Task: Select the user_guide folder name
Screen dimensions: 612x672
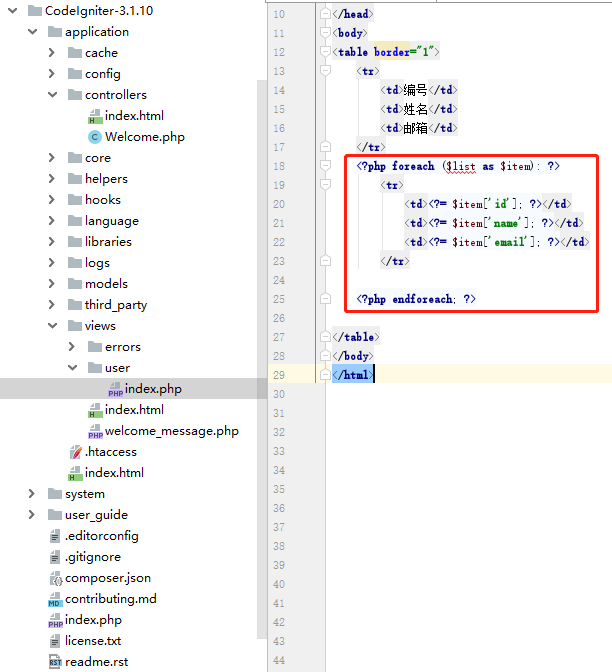Action: [96, 515]
